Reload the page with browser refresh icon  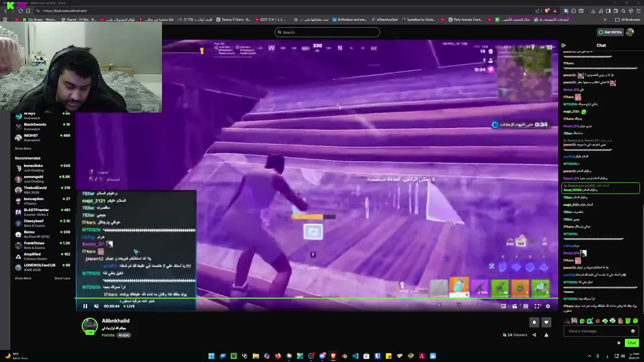21,11
